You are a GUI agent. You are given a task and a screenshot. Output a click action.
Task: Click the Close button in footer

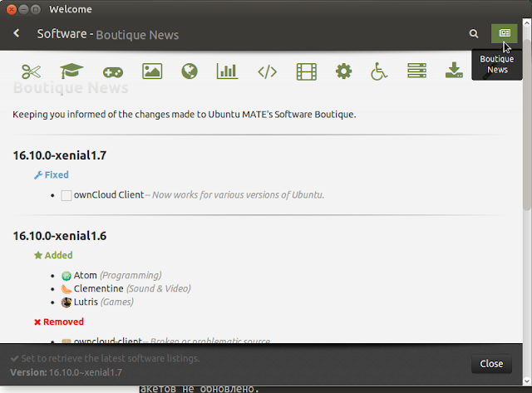point(491,364)
